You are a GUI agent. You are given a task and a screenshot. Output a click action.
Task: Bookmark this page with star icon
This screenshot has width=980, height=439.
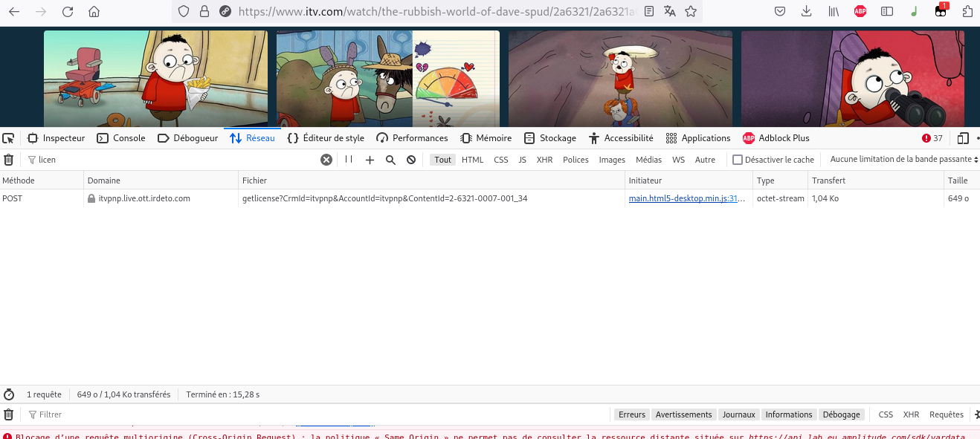[691, 11]
